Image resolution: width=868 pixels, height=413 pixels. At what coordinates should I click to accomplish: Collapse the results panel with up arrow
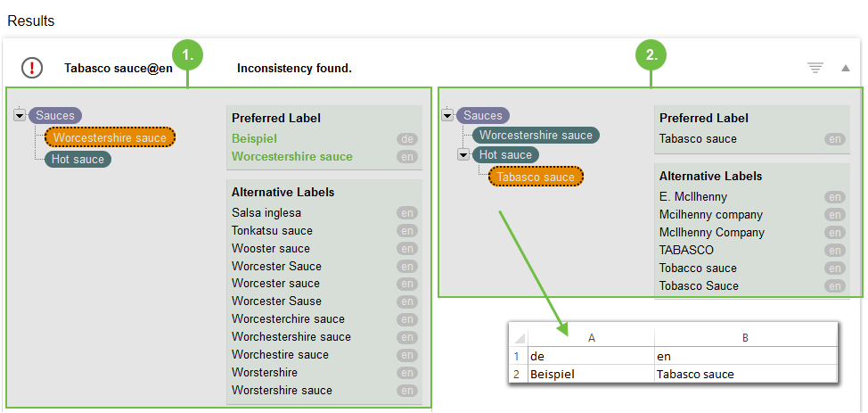846,68
